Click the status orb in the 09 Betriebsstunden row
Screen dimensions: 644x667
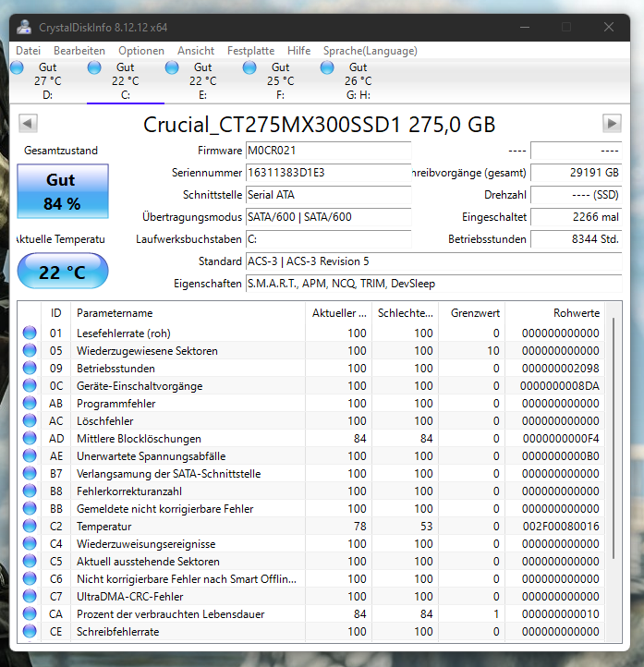(30, 368)
